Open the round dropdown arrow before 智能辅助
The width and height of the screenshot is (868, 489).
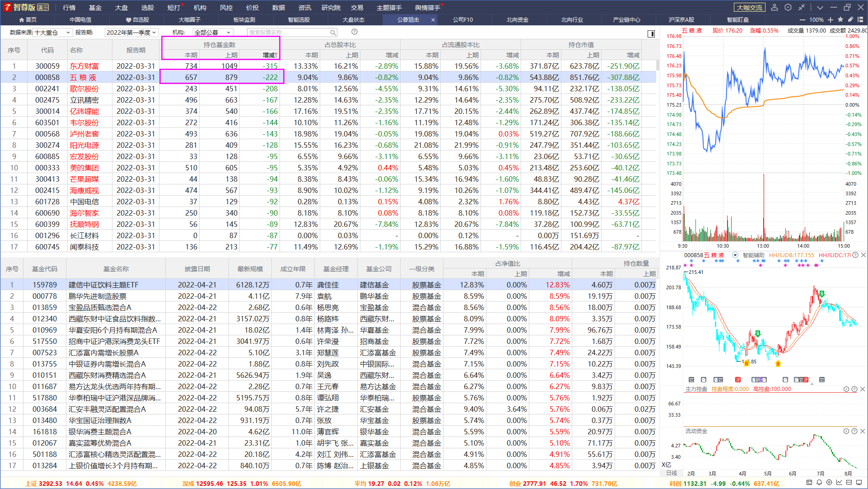point(735,255)
